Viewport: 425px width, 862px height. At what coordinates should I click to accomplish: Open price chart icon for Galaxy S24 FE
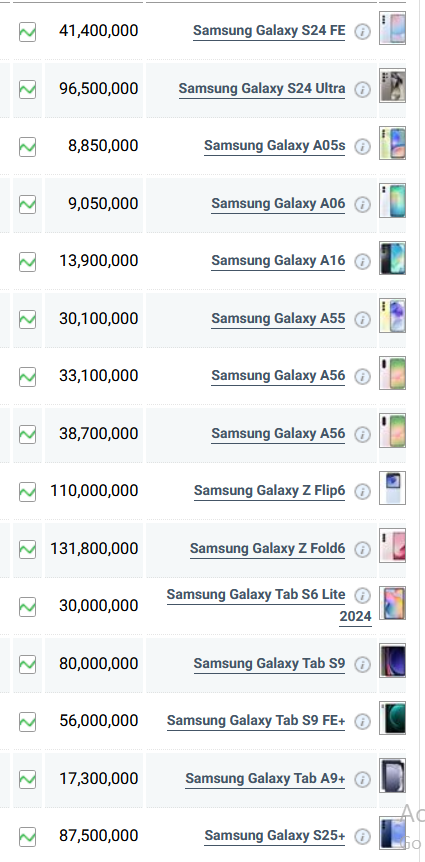click(27, 31)
